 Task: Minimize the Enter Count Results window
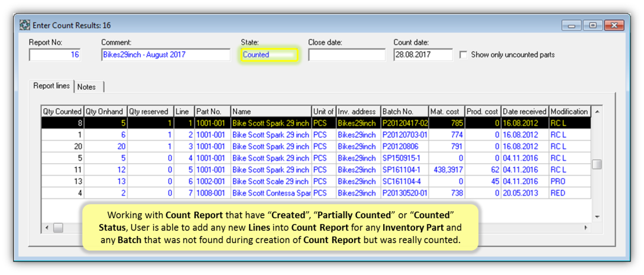click(x=572, y=25)
